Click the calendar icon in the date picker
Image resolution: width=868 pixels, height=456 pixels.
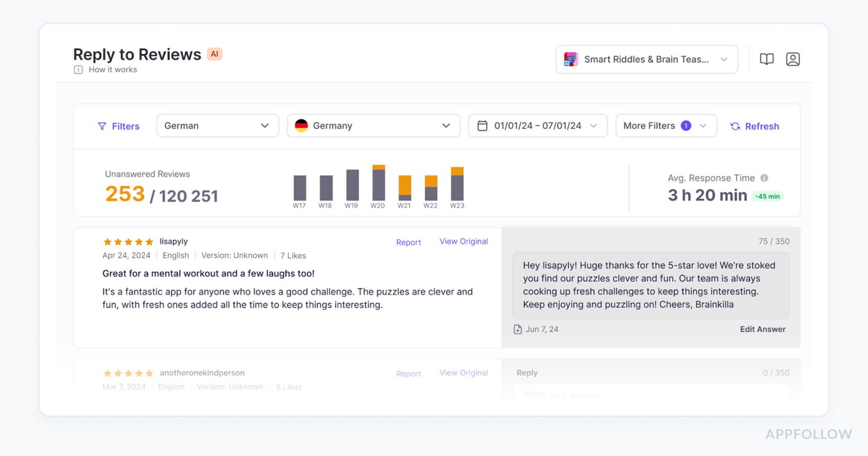click(x=482, y=125)
